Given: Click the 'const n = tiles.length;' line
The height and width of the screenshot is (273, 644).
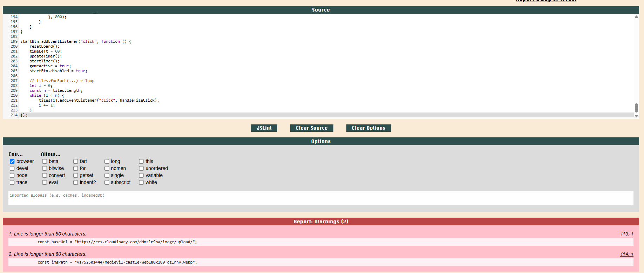Looking at the screenshot, I should click(56, 90).
